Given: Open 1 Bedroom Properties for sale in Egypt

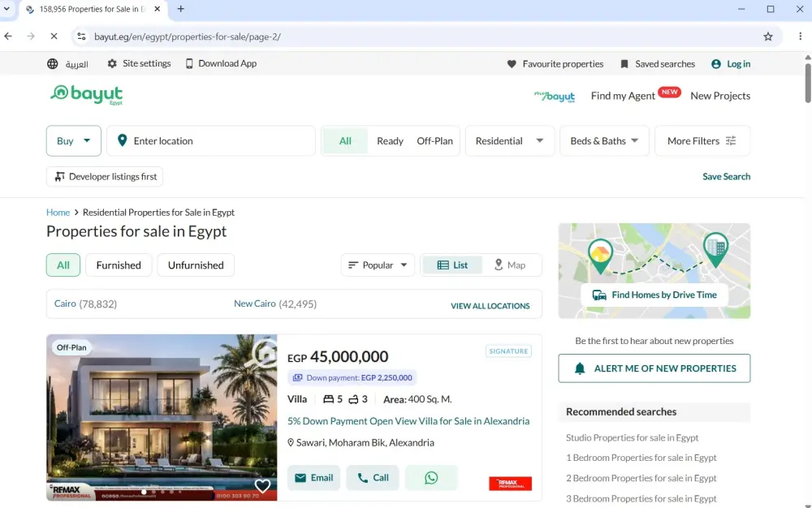Looking at the screenshot, I should [641, 458].
